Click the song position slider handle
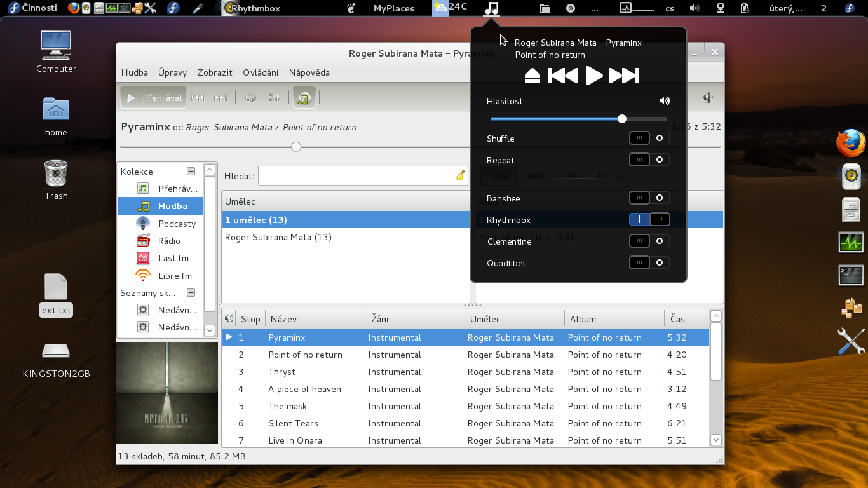 (296, 147)
